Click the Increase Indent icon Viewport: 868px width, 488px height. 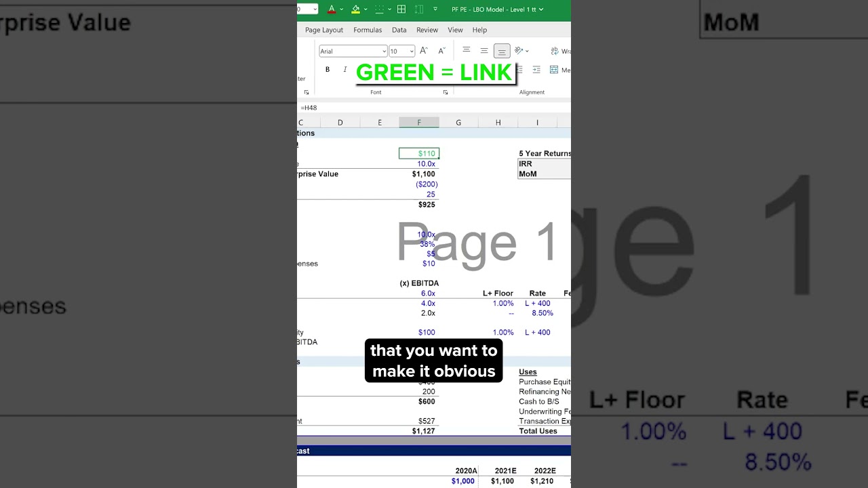[x=536, y=69]
